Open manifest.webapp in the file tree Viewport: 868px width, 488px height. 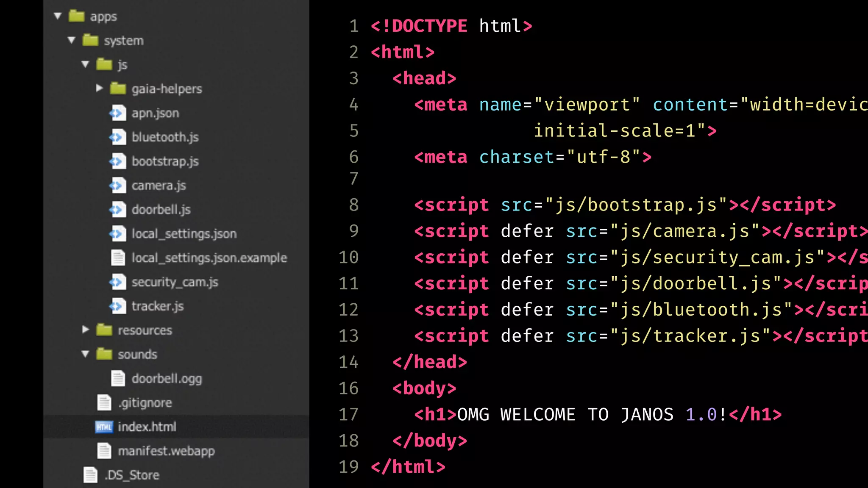166,451
